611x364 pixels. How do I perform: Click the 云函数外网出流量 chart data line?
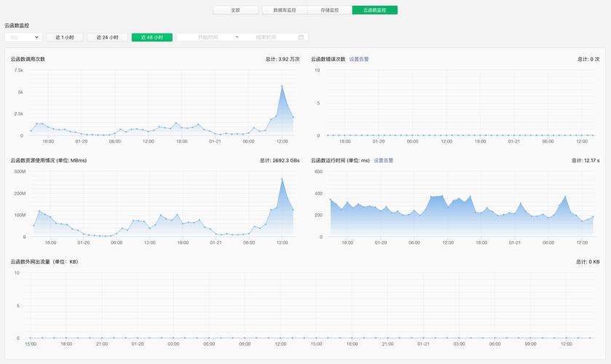pos(306,338)
